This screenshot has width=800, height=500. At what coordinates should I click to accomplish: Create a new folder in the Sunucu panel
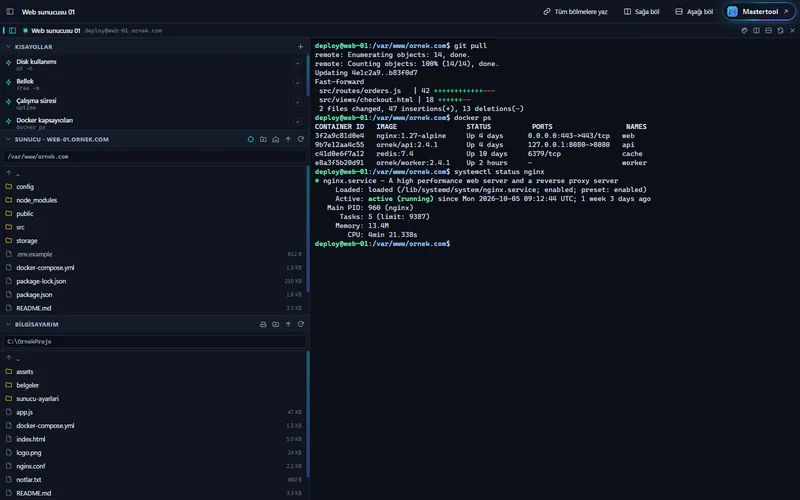[263, 139]
